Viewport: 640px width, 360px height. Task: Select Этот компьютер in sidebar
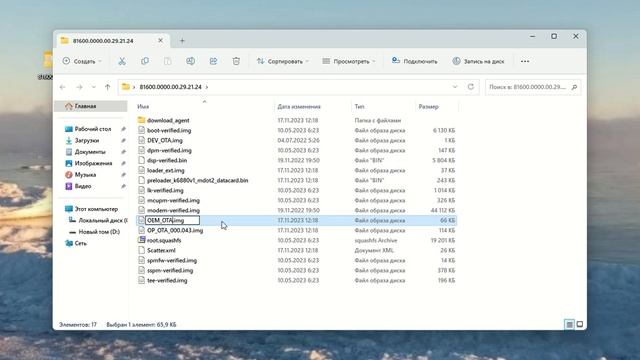pyautogui.click(x=96, y=209)
